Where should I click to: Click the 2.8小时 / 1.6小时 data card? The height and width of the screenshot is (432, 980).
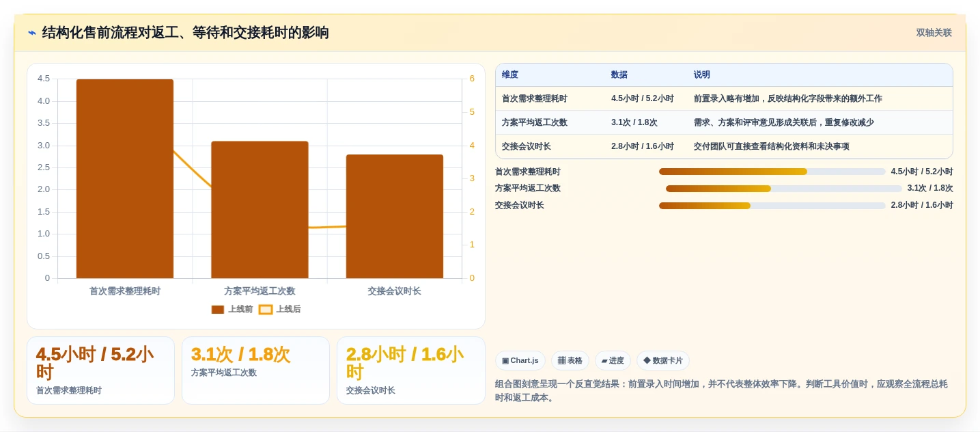pos(410,370)
